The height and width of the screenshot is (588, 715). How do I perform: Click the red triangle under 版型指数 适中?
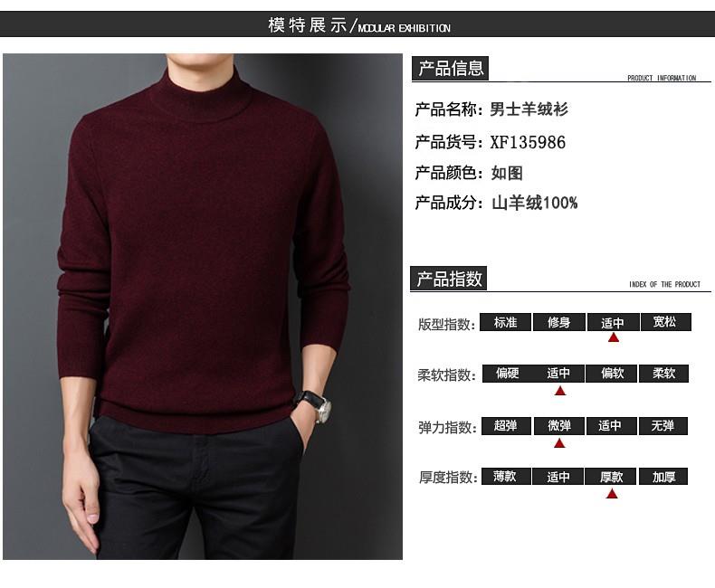614,337
